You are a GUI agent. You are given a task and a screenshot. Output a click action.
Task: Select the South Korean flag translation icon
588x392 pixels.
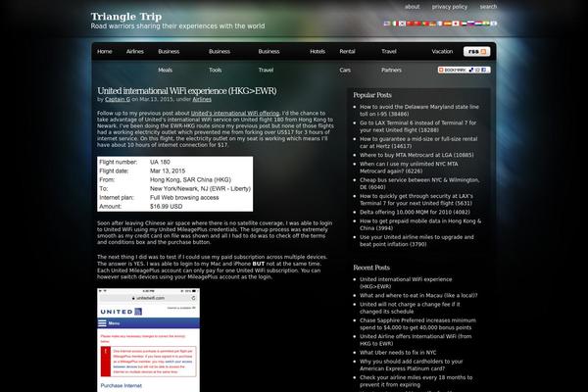click(x=402, y=24)
